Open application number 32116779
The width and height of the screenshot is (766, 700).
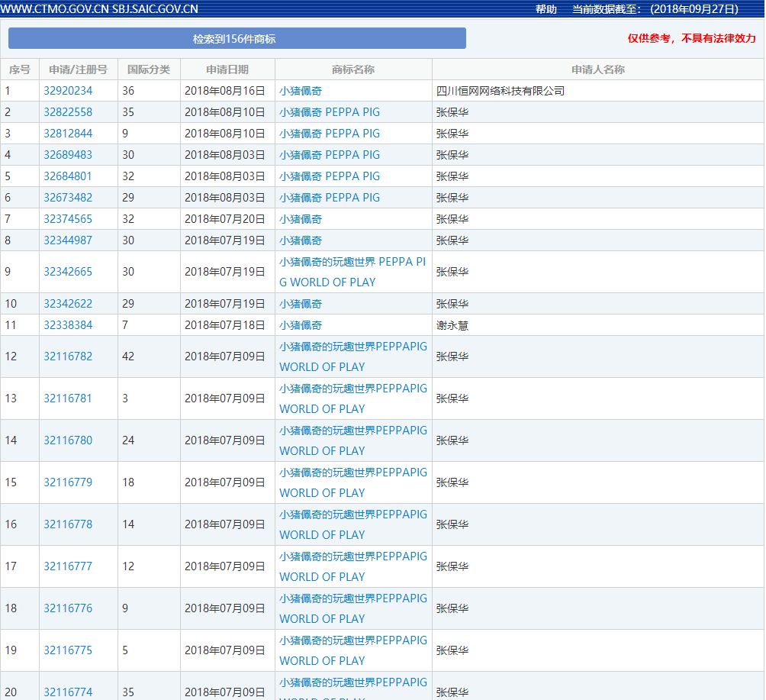click(68, 482)
